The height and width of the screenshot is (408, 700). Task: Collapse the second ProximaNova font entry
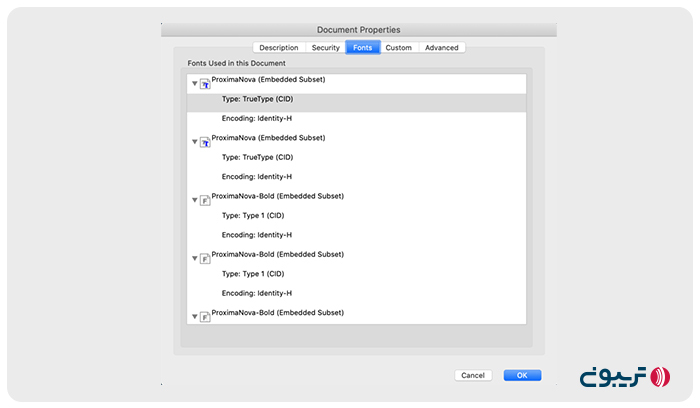point(195,142)
